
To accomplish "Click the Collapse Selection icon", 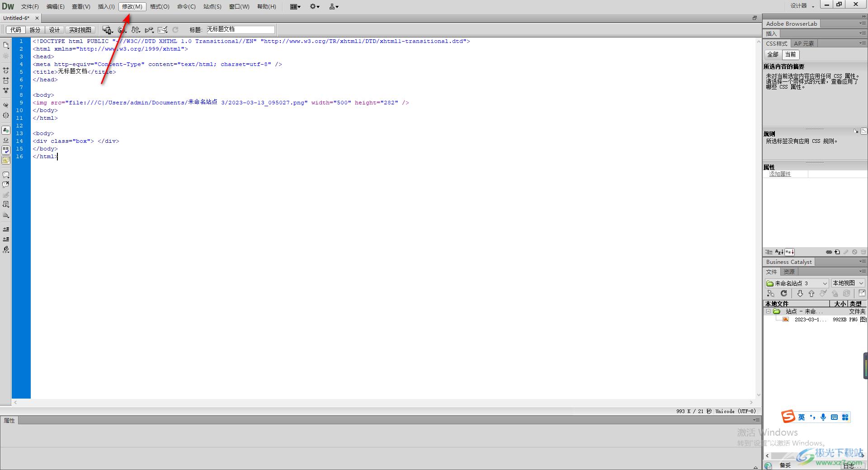I will [x=6, y=80].
